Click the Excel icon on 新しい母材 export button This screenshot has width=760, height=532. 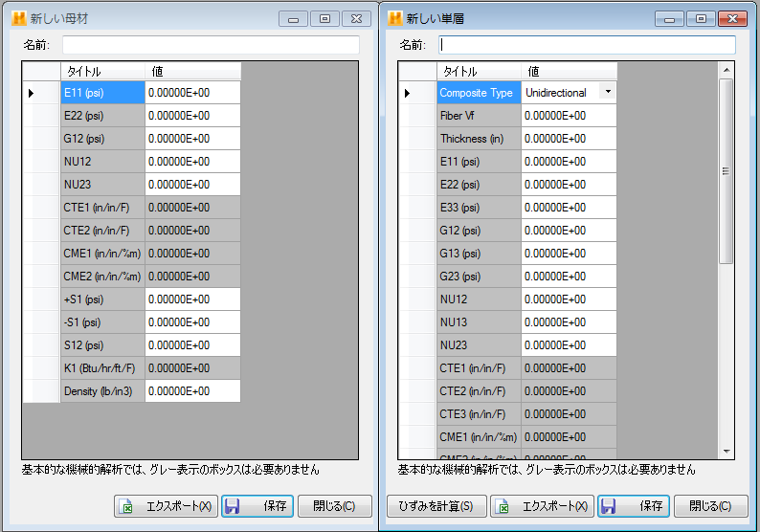point(126,506)
